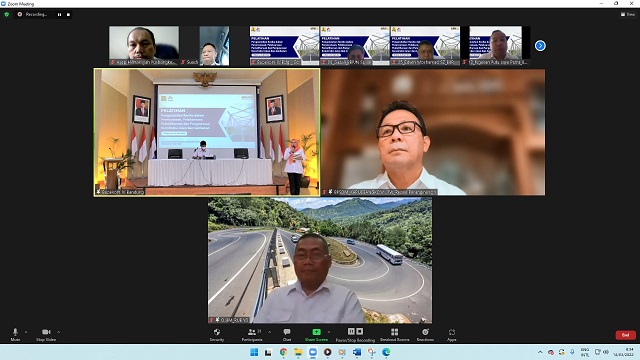The image size is (640, 360).
Task: Expand Share Screen options arrow
Action: pyautogui.click(x=329, y=332)
